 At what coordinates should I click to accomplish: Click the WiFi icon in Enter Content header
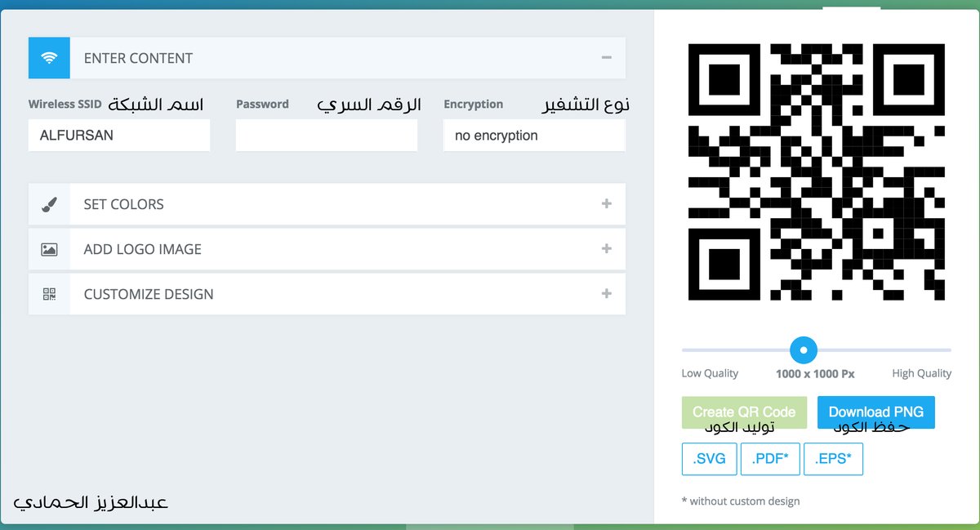point(49,58)
